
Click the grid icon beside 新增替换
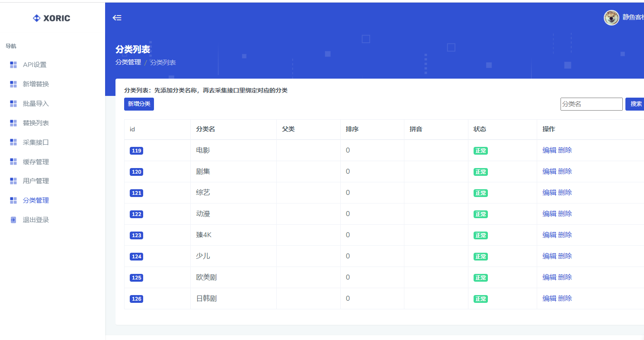tap(13, 84)
